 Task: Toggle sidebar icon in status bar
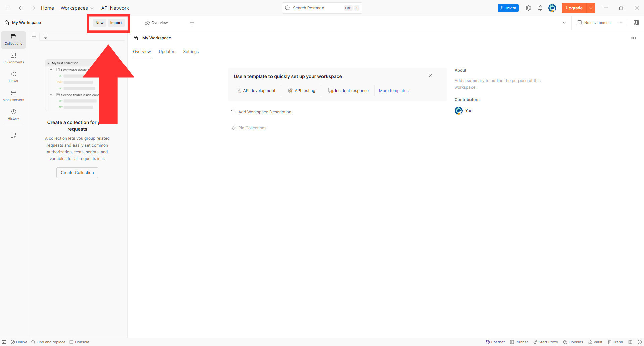click(4, 342)
